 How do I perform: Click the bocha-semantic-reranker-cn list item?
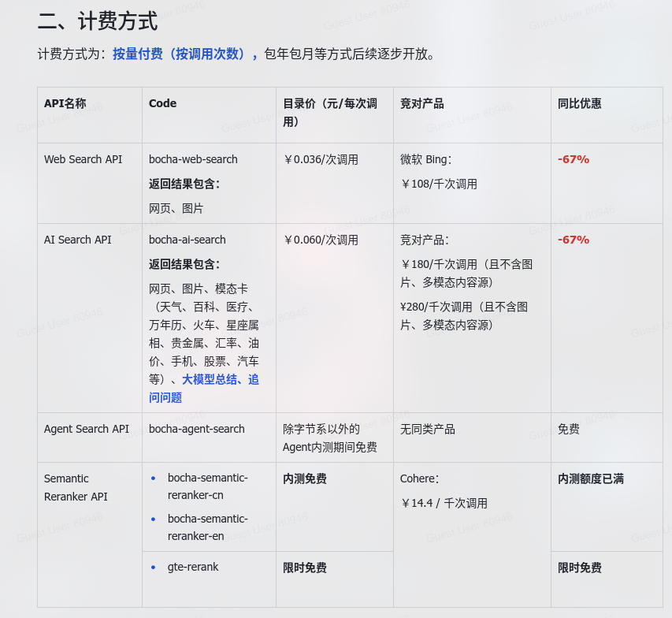[x=207, y=486]
